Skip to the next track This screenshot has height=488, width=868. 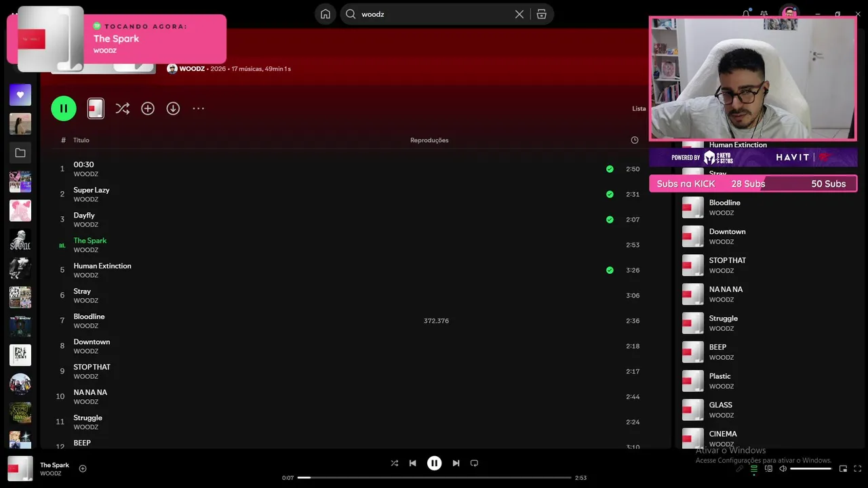456,463
